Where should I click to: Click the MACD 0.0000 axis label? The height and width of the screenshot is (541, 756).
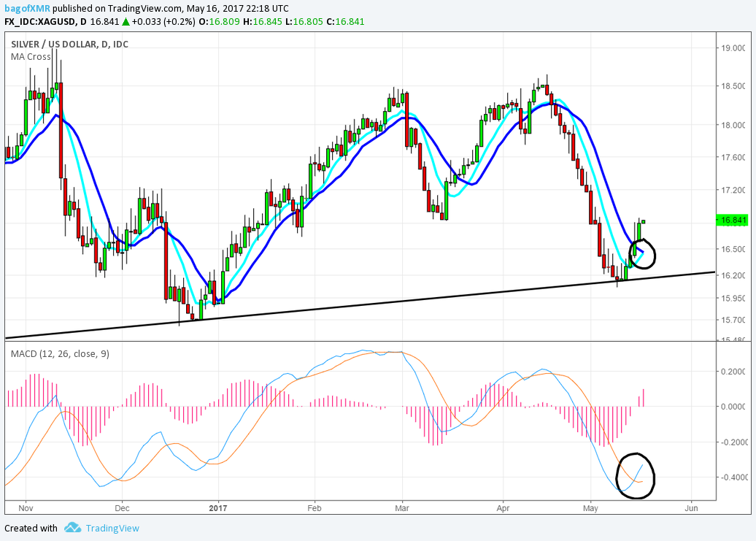coord(733,407)
